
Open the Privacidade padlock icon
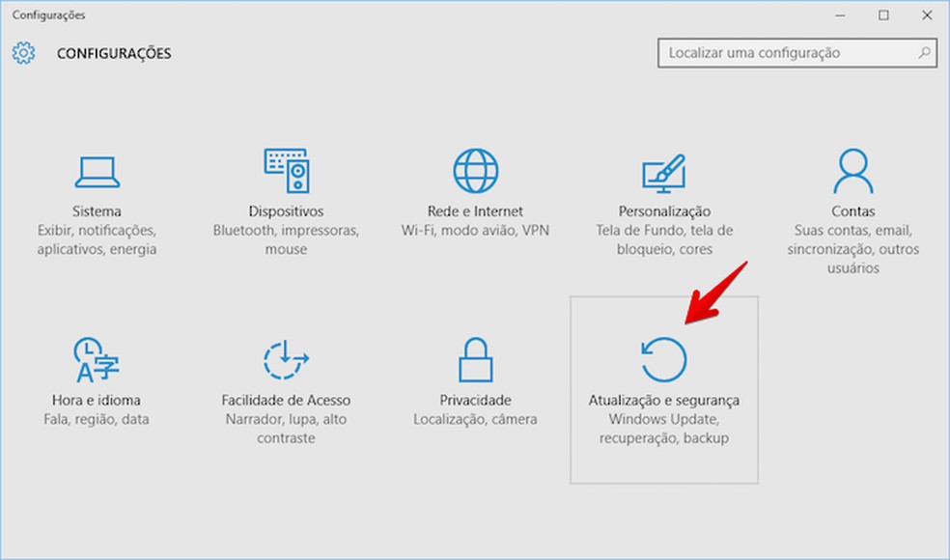tap(476, 359)
